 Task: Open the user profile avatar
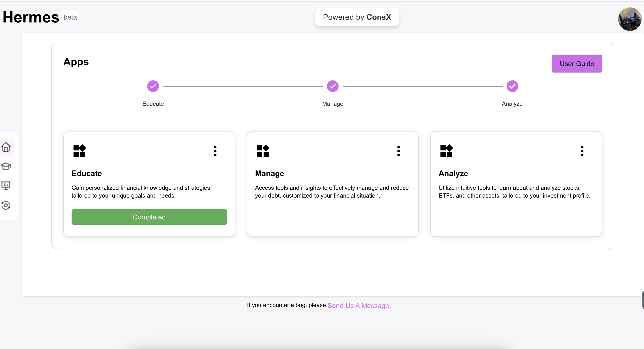[630, 19]
